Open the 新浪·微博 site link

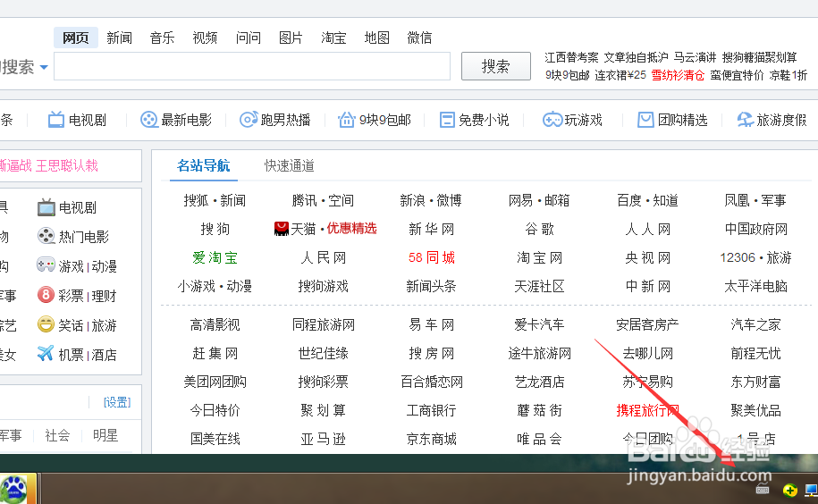point(431,201)
